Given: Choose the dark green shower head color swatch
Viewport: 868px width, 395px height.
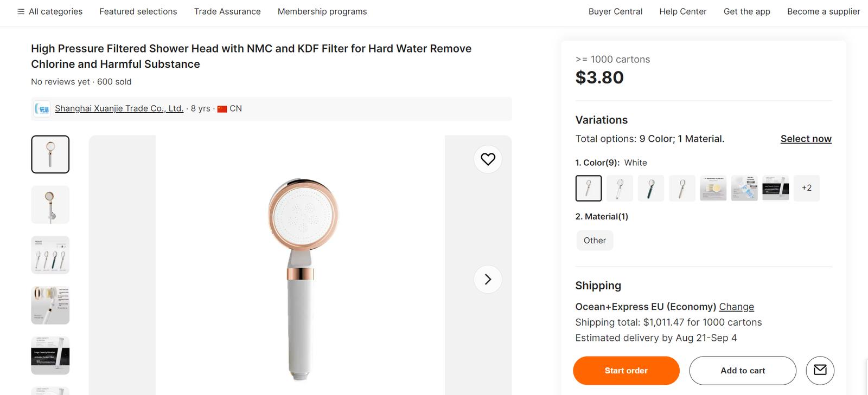Looking at the screenshot, I should (x=651, y=188).
